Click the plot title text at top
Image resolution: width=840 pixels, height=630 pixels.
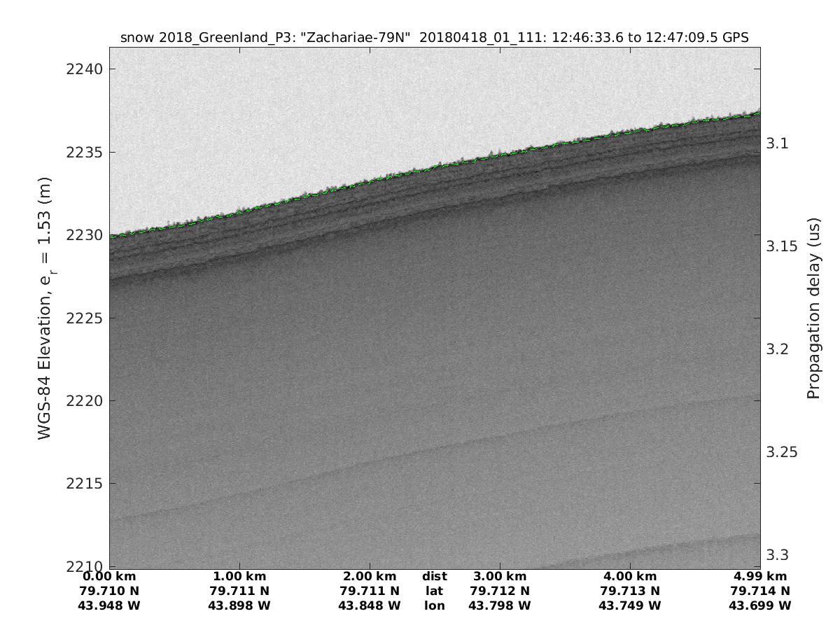click(x=435, y=38)
